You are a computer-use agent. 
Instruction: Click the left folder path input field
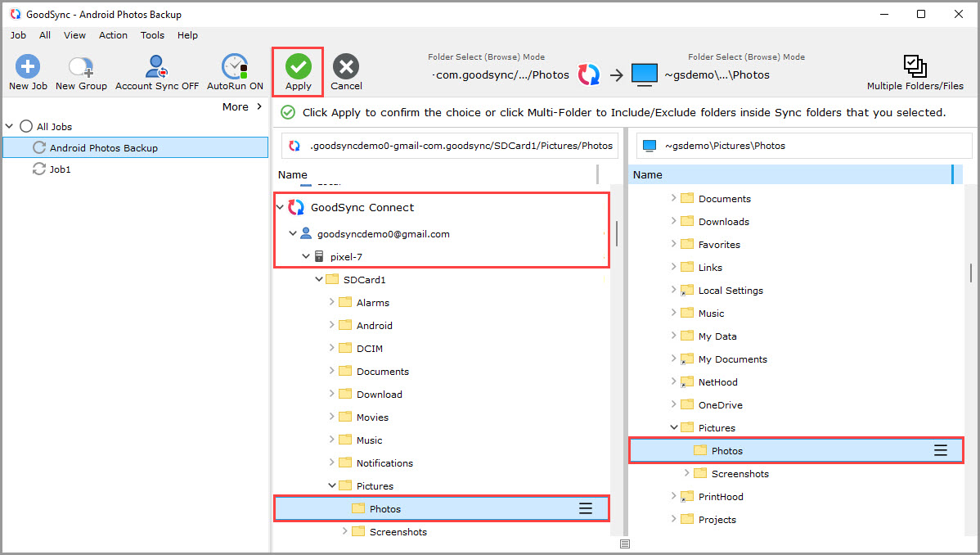[450, 146]
